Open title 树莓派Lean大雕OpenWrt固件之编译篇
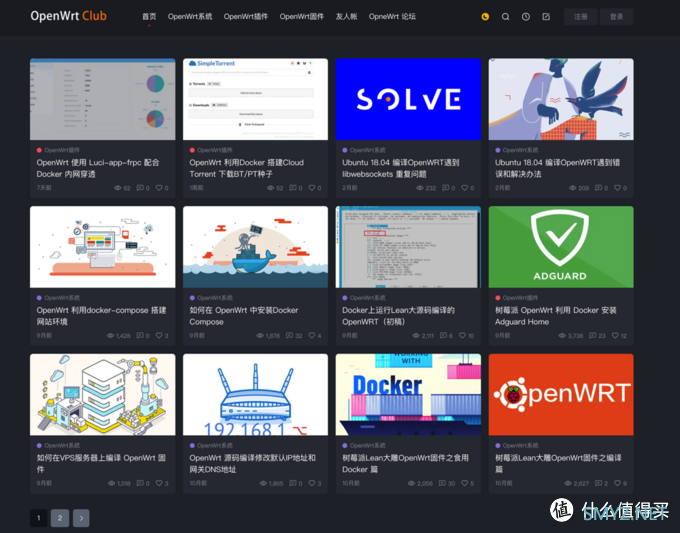Screen dimensions: 680x533 click(x=559, y=464)
